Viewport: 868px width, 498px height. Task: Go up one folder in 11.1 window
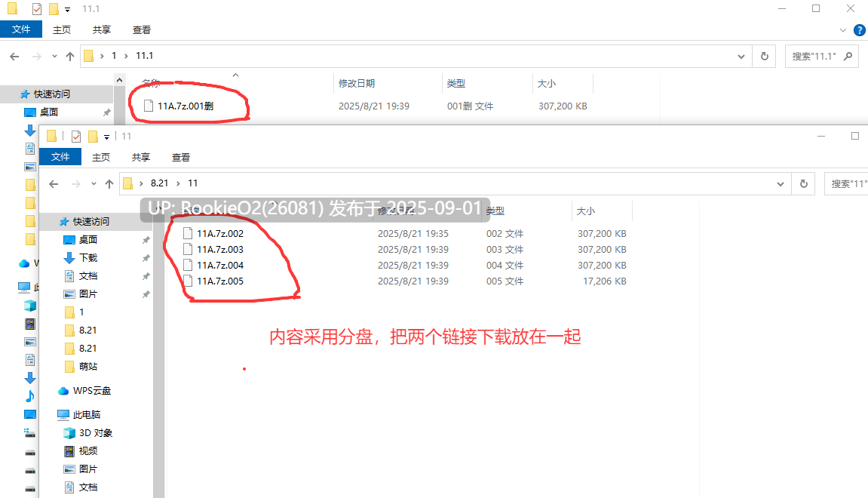69,56
